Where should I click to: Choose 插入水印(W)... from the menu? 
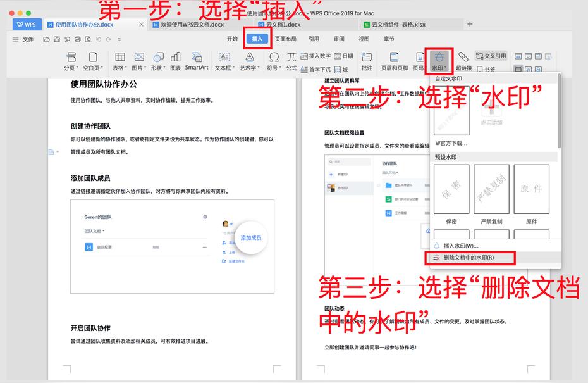[461, 246]
